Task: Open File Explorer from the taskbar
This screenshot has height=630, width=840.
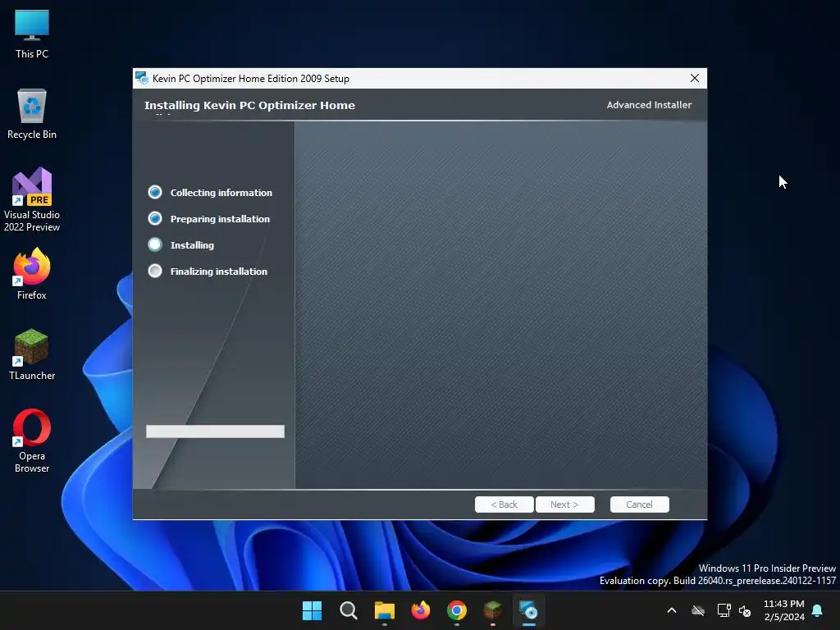Action: [385, 610]
